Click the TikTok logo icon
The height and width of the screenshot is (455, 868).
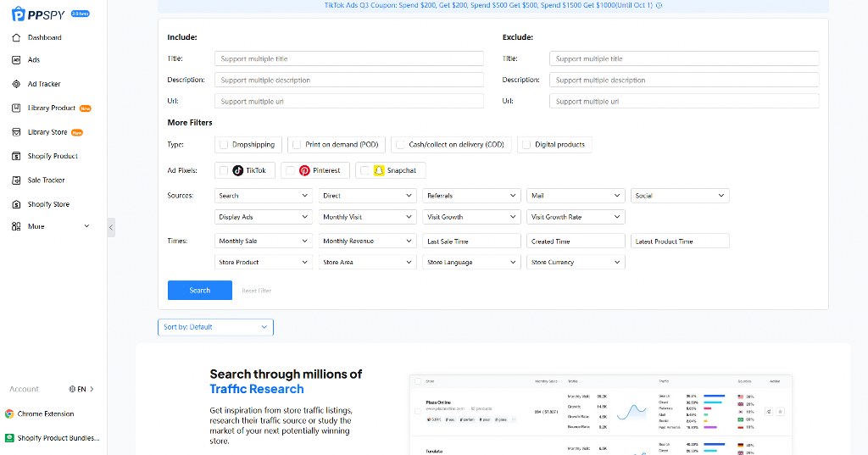(237, 170)
